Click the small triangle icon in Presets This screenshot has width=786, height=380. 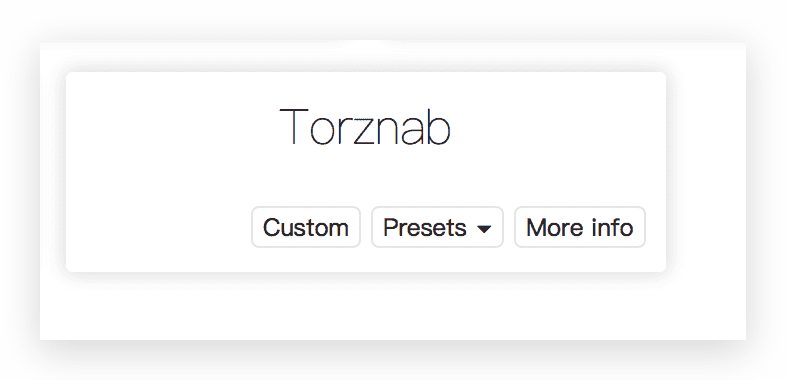pyautogui.click(x=484, y=229)
